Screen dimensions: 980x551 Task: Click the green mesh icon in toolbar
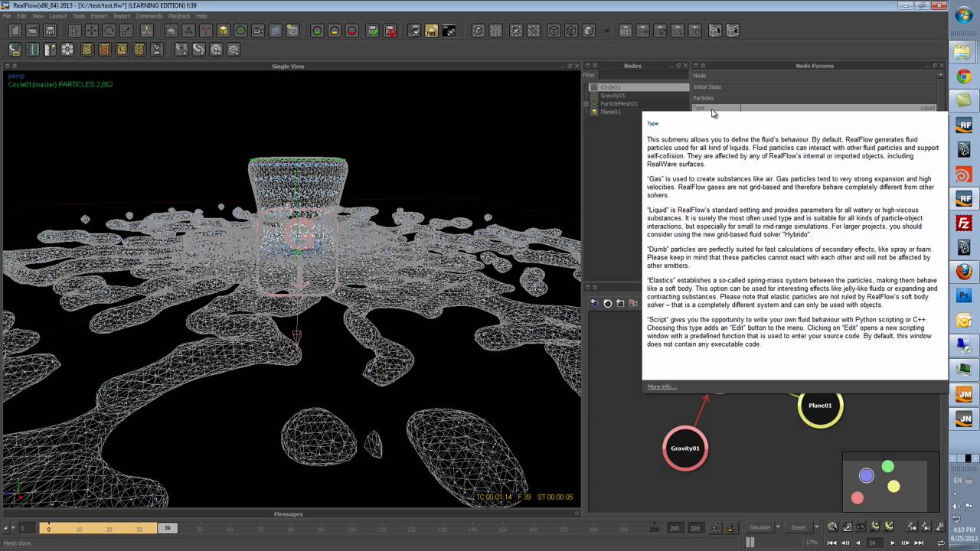click(x=240, y=31)
